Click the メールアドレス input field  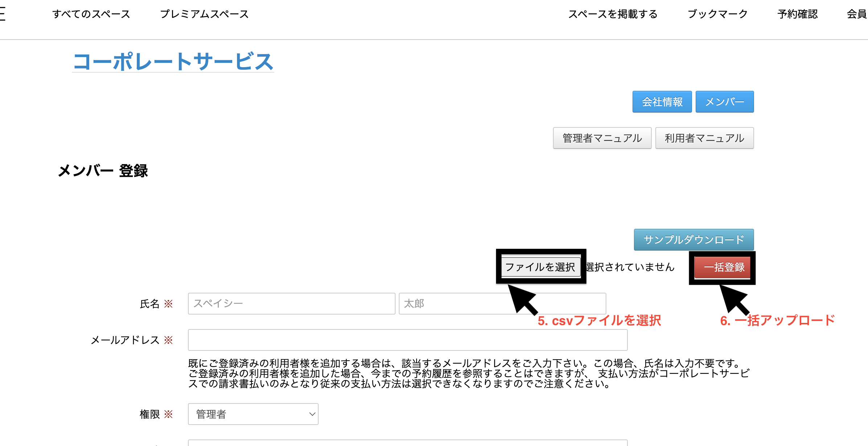pyautogui.click(x=407, y=340)
